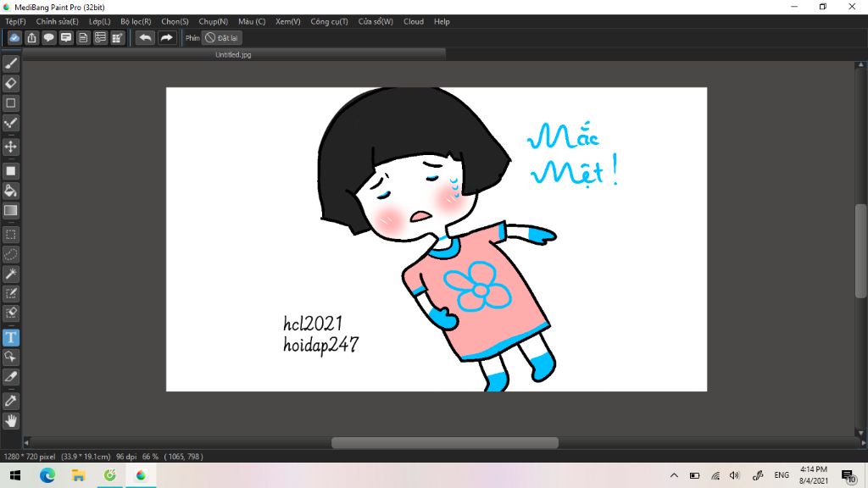The image size is (868, 488).
Task: Click the scroll left arrow of horizontal scrollbar
Action: coord(26,442)
